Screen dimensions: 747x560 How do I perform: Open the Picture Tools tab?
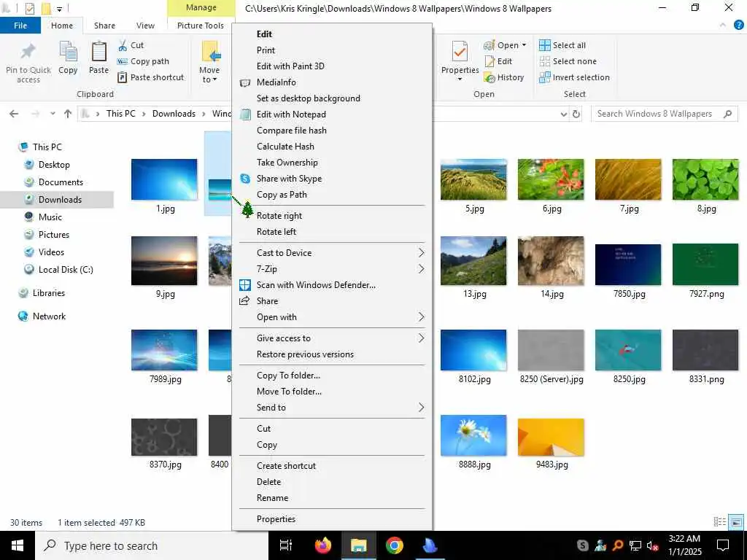201,26
